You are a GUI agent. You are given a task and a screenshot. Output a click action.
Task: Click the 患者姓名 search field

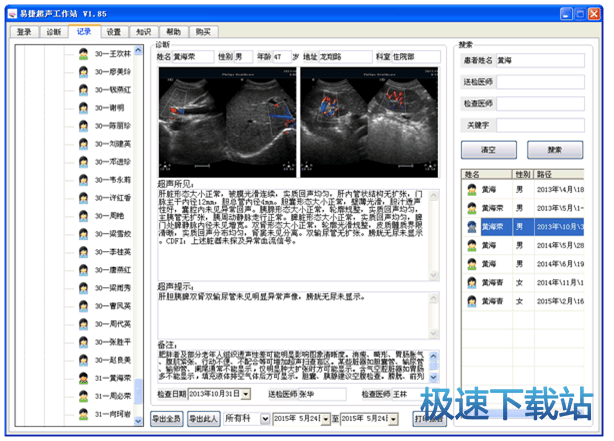(x=540, y=60)
